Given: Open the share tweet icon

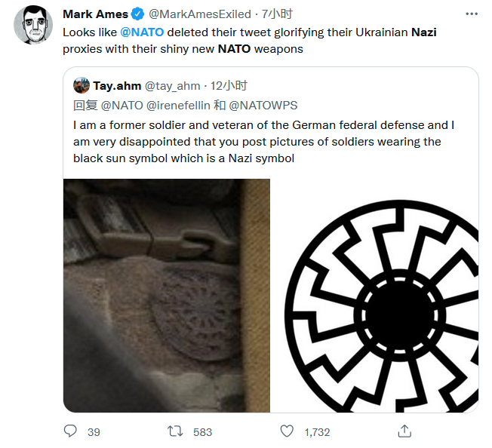Looking at the screenshot, I should tap(404, 431).
